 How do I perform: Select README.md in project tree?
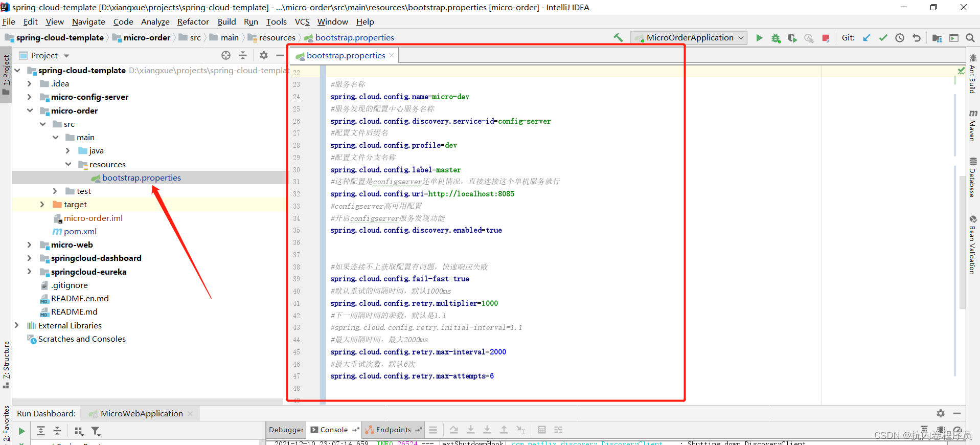tap(74, 311)
